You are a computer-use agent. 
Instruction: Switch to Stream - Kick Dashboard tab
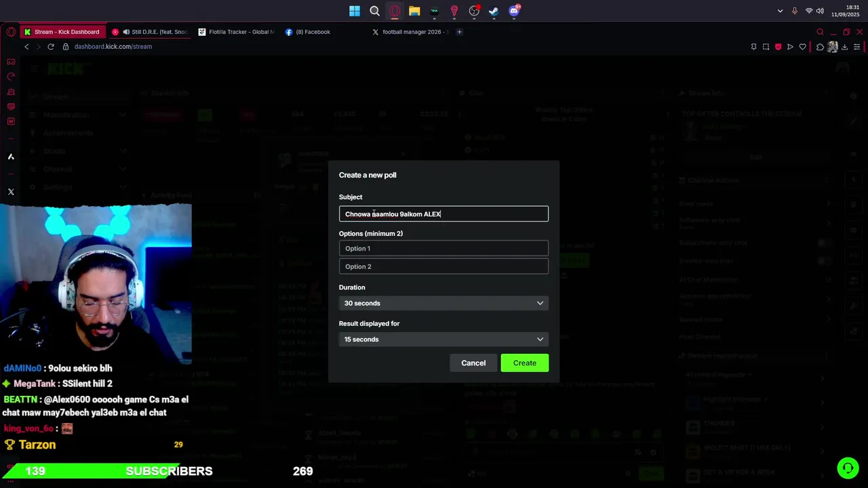(62, 32)
